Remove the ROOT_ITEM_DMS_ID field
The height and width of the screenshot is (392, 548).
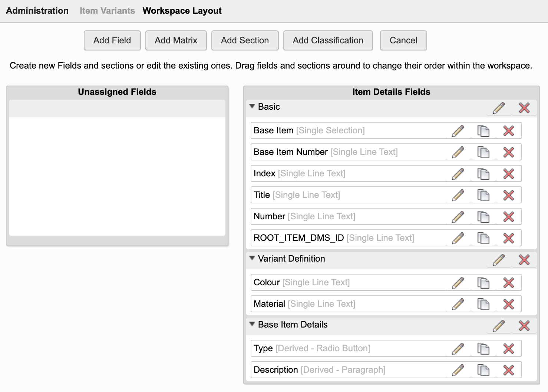pos(508,238)
